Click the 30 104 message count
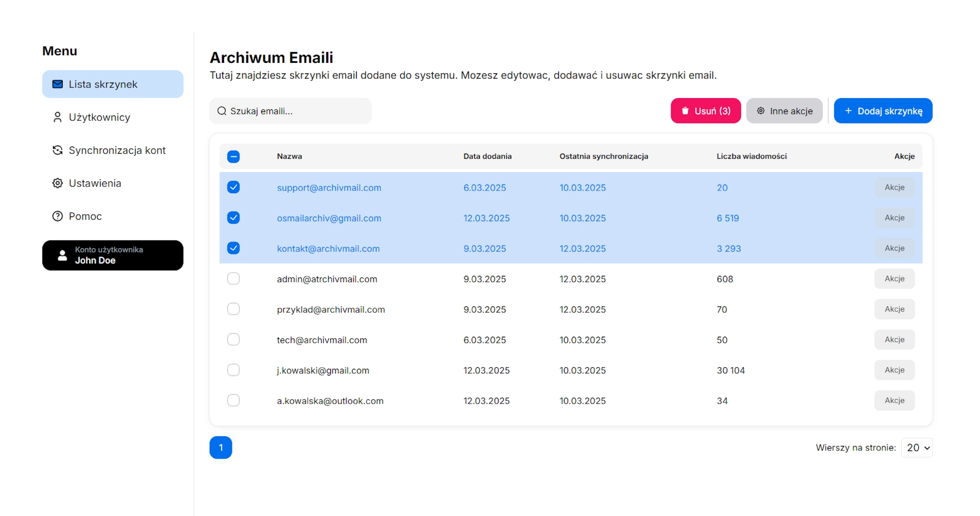Image resolution: width=980 pixels, height=516 pixels. pyautogui.click(x=731, y=370)
